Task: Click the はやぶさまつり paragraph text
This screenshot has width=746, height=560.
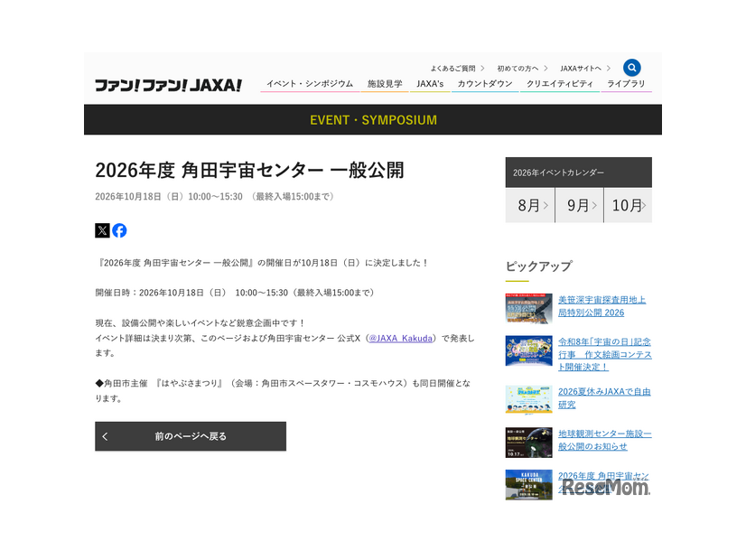Action: [x=283, y=390]
